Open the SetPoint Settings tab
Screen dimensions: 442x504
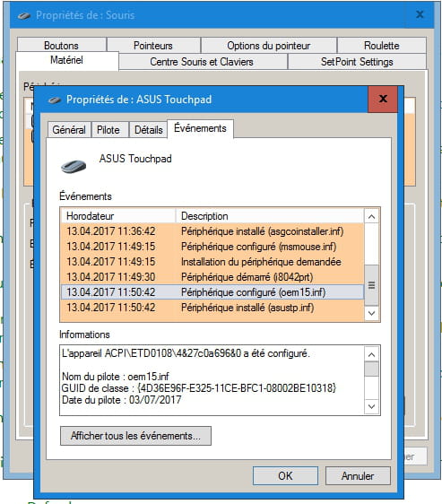(x=357, y=61)
